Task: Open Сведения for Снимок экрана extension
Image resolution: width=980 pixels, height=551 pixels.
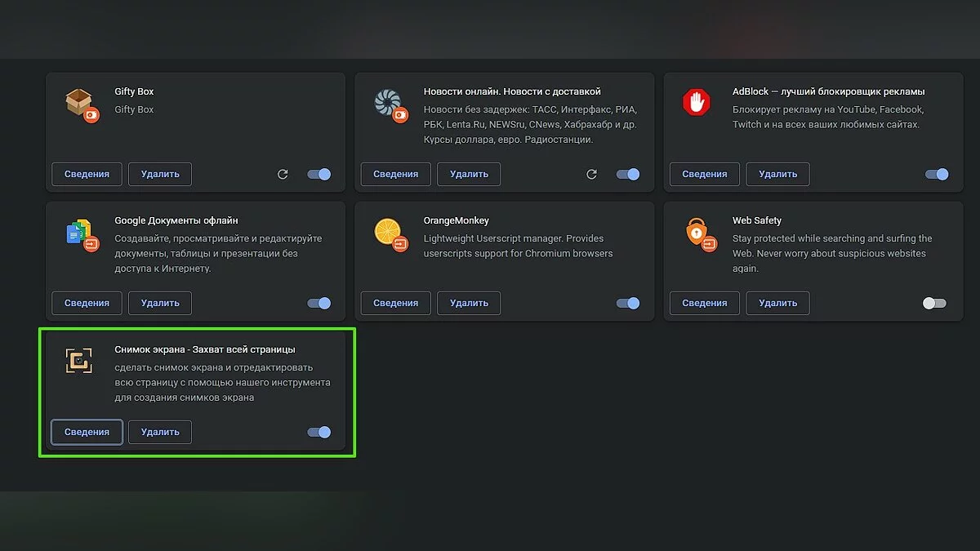Action: coord(87,432)
